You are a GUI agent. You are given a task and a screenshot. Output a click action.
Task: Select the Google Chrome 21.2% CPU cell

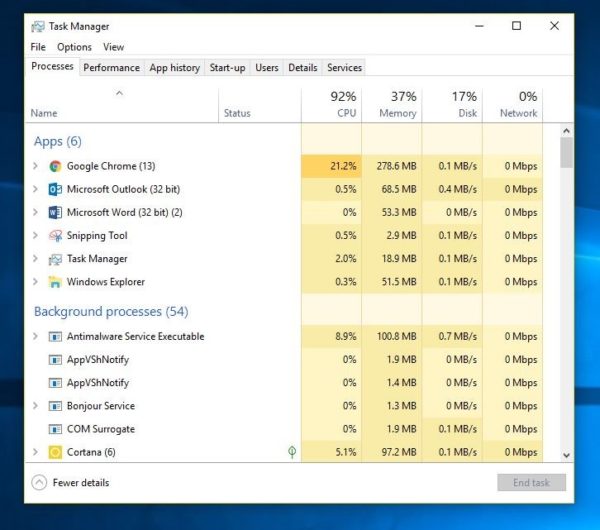coord(331,166)
